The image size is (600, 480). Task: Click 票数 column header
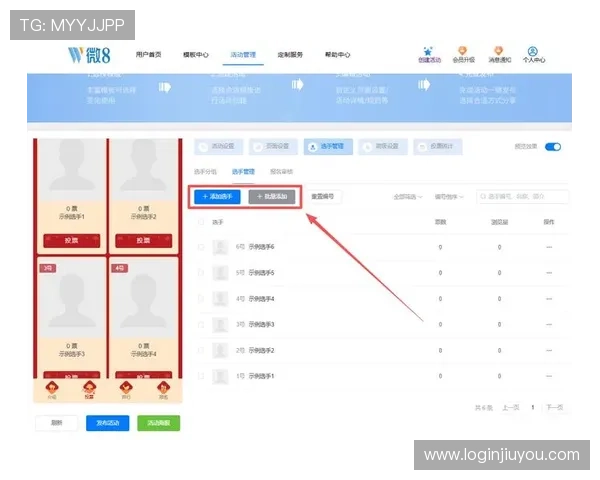[440, 222]
